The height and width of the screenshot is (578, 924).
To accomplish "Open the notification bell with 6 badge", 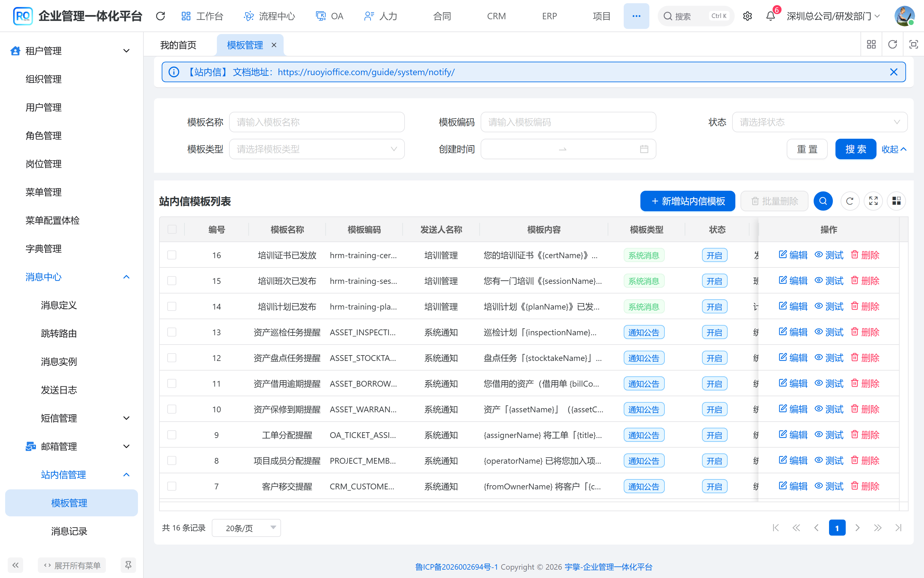I will (x=771, y=16).
